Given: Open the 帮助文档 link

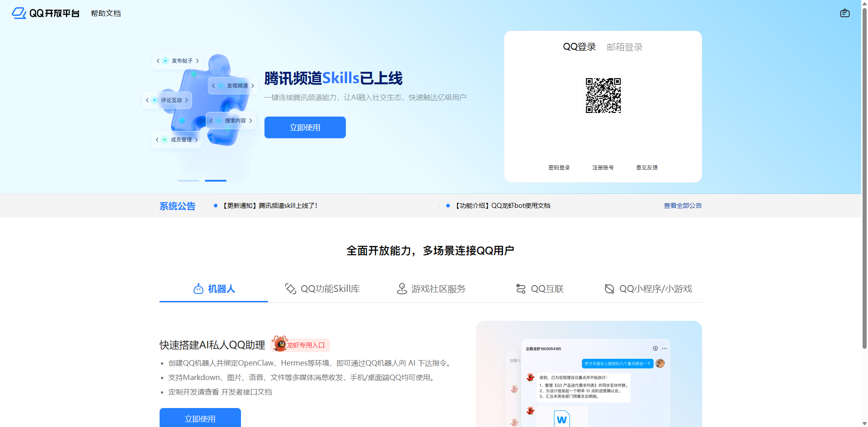Looking at the screenshot, I should pyautogui.click(x=106, y=14).
